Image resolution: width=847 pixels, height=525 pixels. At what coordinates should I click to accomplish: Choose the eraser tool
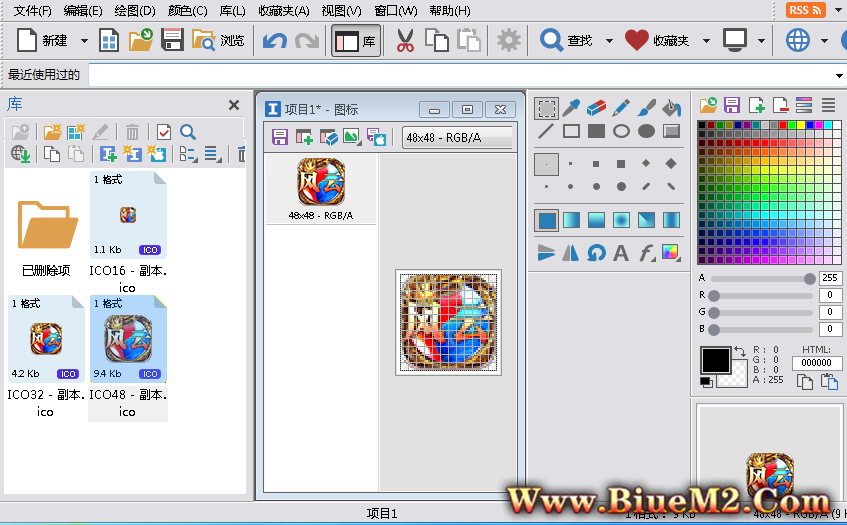[x=596, y=108]
